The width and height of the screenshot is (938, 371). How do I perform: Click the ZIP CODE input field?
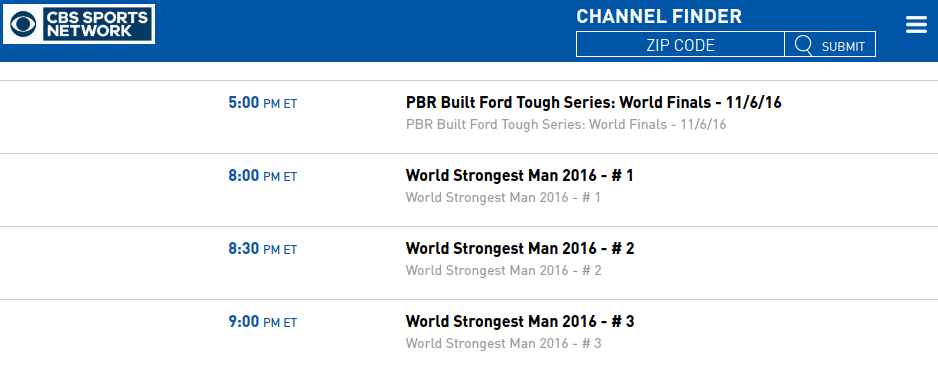(680, 44)
